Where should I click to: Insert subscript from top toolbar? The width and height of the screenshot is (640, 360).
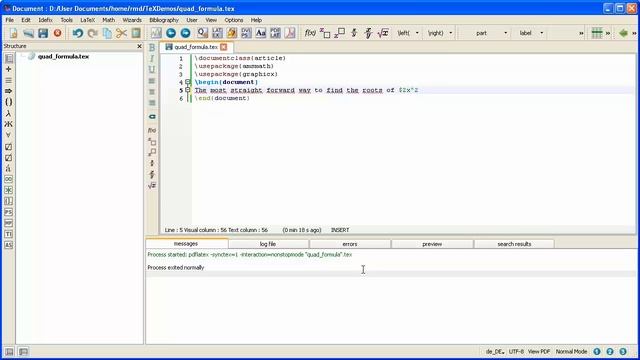tap(325, 33)
